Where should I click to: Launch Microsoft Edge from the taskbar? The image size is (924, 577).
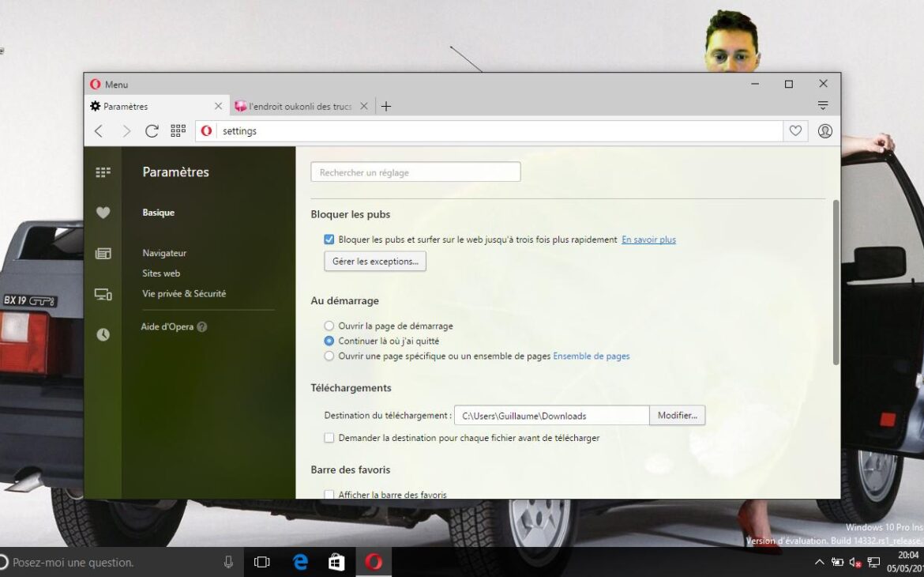pos(299,562)
